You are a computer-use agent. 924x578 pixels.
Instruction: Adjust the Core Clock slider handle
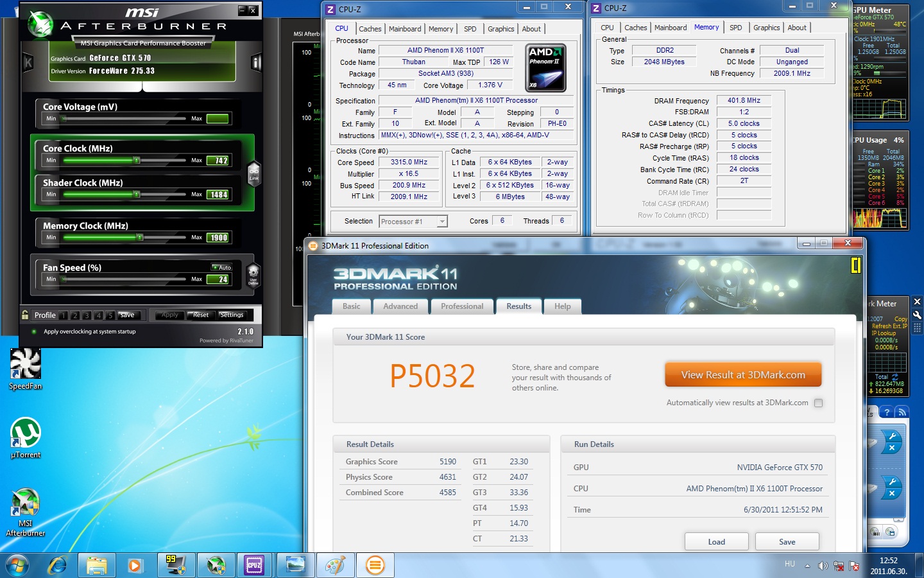click(x=136, y=160)
